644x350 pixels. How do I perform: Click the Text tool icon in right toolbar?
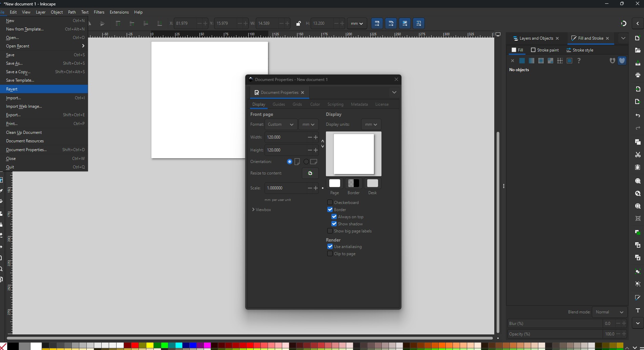638,310
